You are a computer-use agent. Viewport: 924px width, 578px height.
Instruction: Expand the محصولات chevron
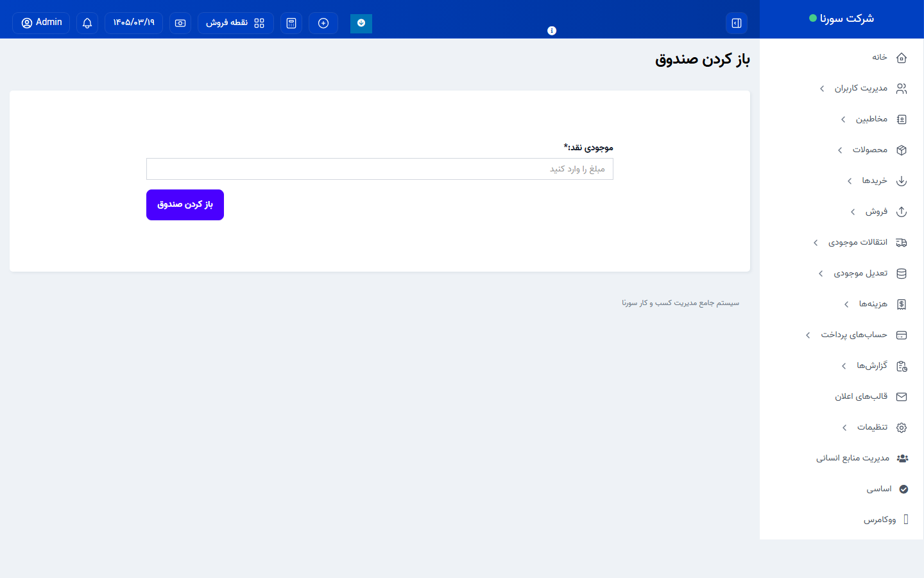pyautogui.click(x=840, y=150)
